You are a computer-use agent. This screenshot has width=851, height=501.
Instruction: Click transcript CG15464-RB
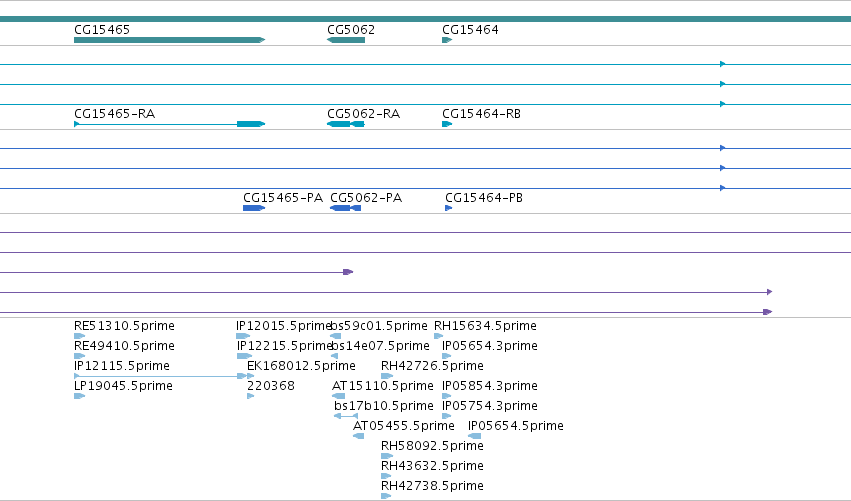(x=481, y=114)
